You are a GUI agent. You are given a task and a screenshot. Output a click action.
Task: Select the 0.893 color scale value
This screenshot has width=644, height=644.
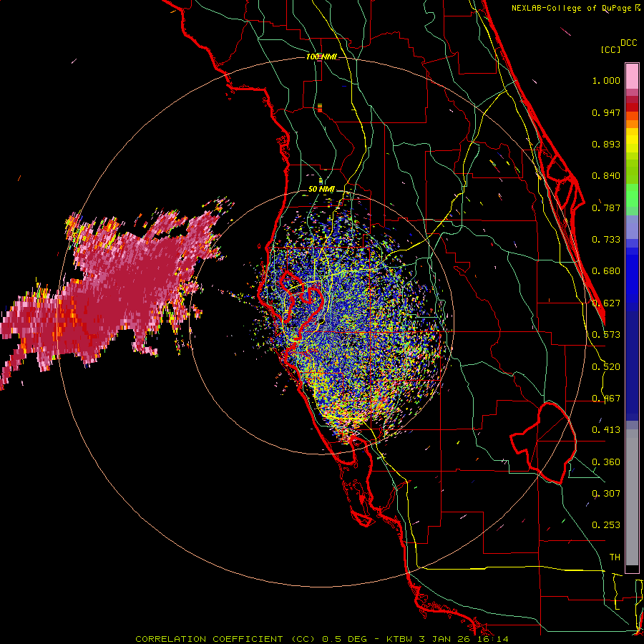(606, 144)
